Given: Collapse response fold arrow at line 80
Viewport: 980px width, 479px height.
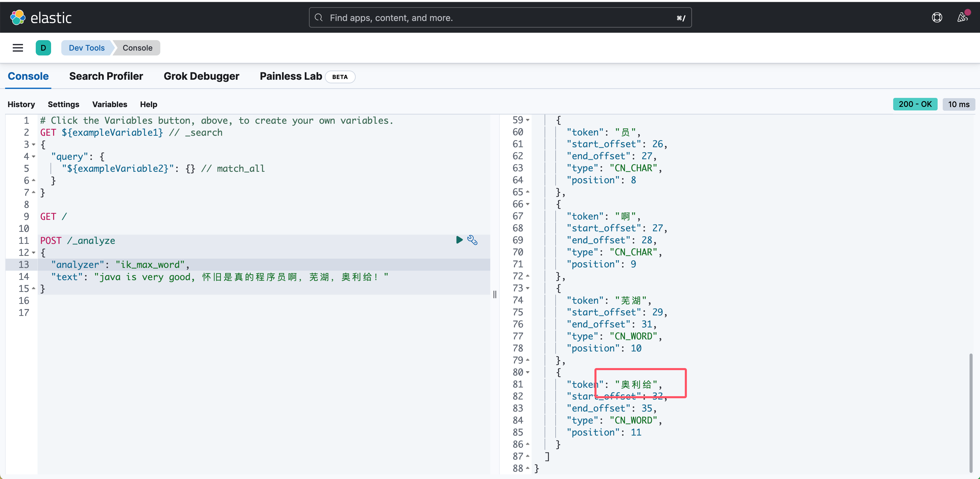Looking at the screenshot, I should tap(528, 372).
